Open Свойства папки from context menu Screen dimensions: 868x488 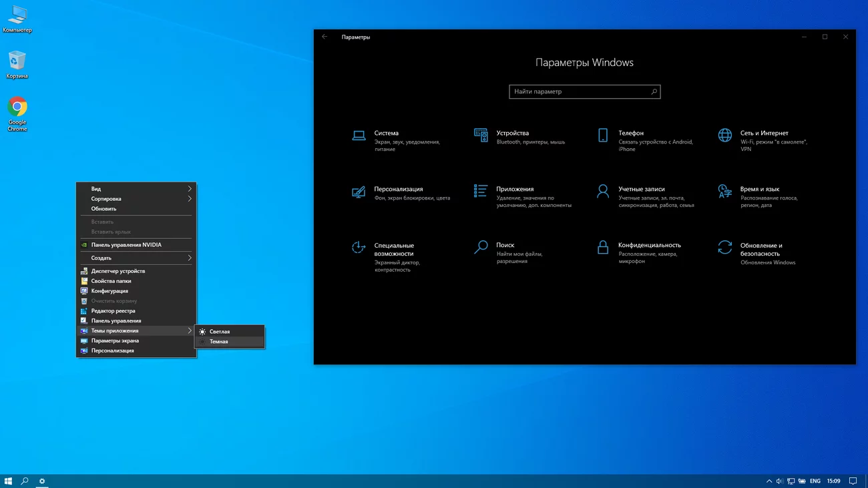pos(136,281)
